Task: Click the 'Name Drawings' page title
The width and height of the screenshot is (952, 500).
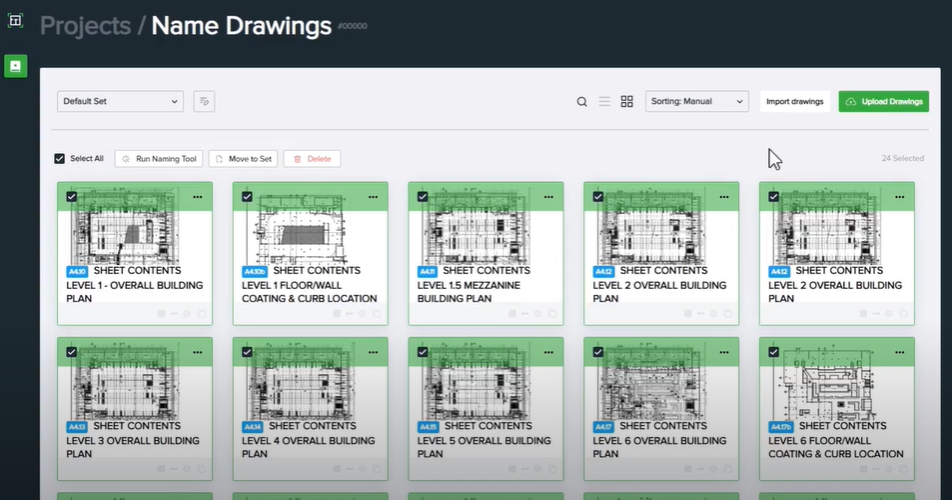Action: pyautogui.click(x=242, y=26)
